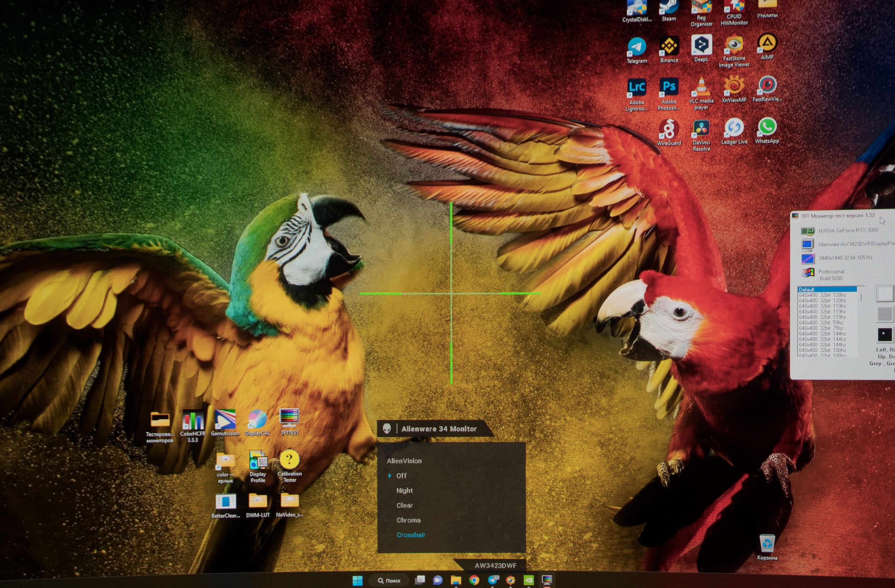Launch DisplayCAL from the desktop
895x588 pixels.
(x=258, y=419)
